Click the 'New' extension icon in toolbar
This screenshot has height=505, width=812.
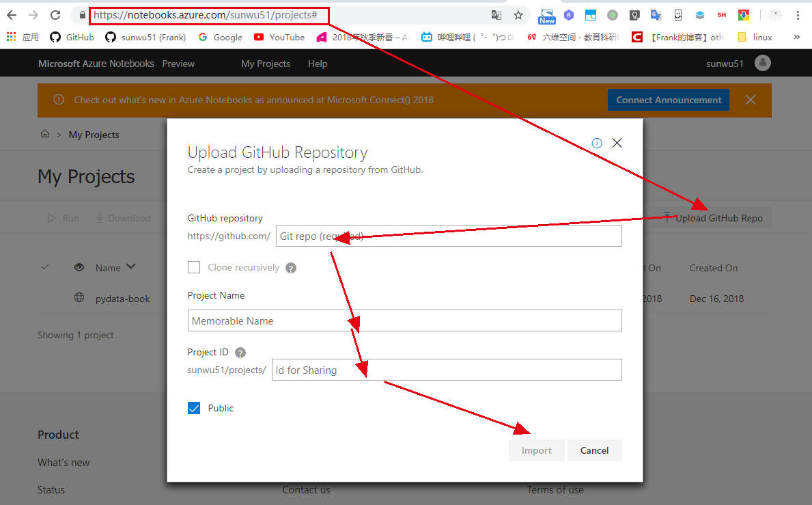[547, 16]
